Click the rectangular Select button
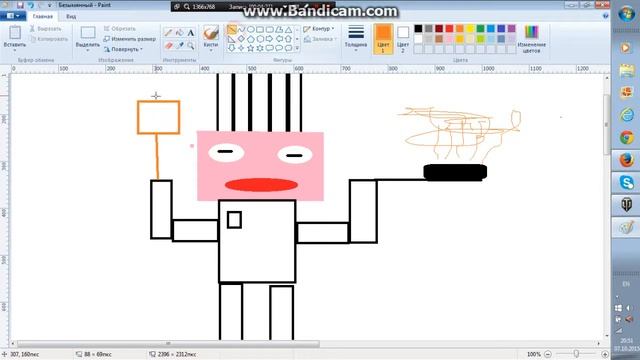 pyautogui.click(x=88, y=33)
